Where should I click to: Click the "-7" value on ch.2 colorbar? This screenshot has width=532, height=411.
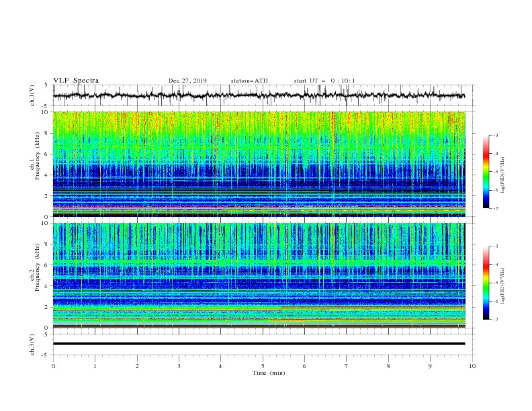[x=496, y=319]
